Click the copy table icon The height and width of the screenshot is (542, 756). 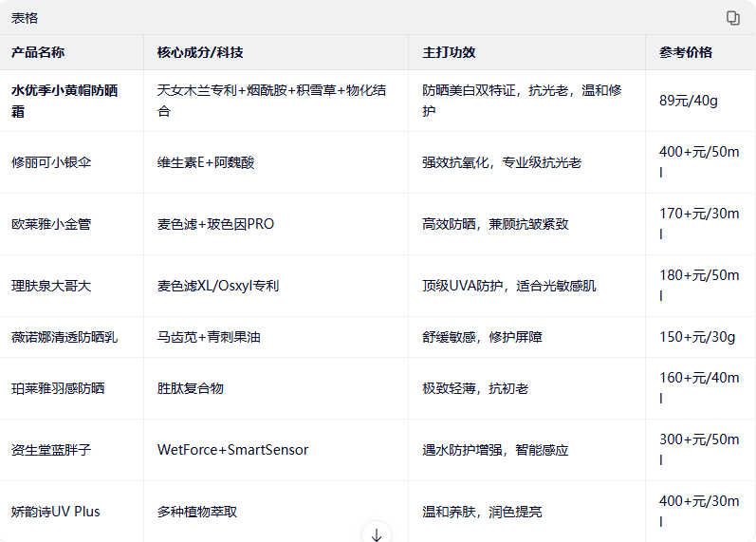click(733, 18)
